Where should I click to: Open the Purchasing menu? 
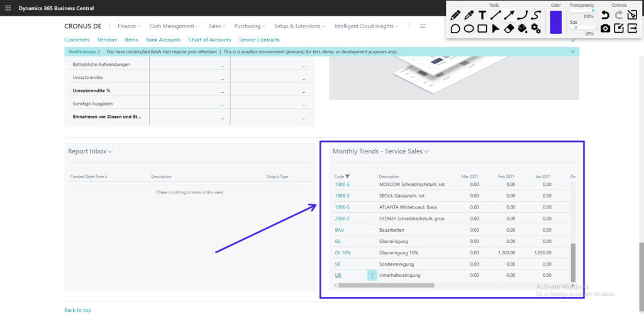(249, 26)
